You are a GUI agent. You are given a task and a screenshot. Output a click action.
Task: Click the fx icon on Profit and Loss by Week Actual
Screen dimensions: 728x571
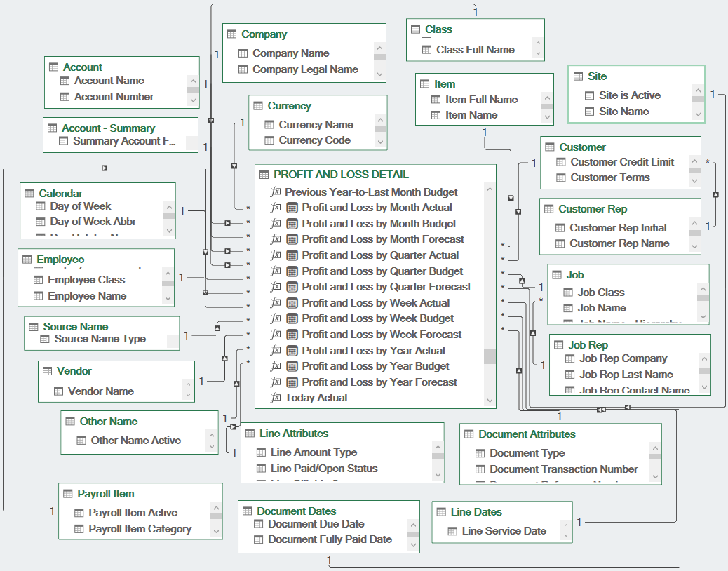pyautogui.click(x=276, y=302)
